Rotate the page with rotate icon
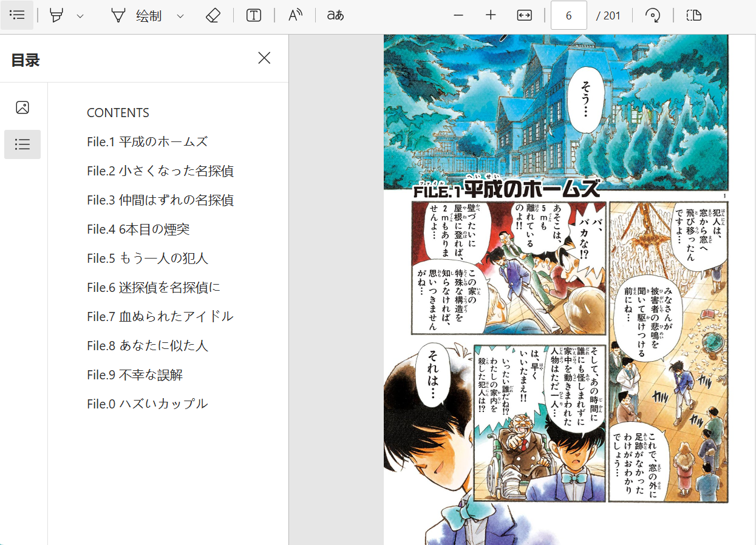 click(x=653, y=16)
